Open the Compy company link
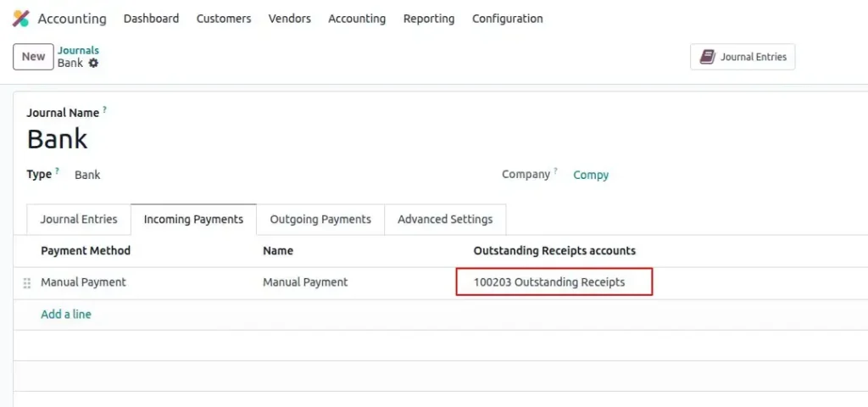The height and width of the screenshot is (407, 868). point(591,175)
